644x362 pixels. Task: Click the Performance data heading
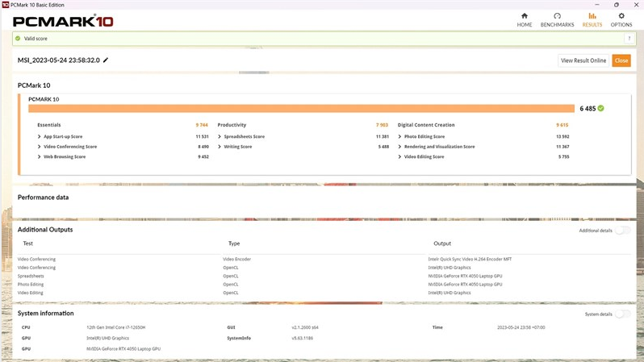tap(43, 198)
